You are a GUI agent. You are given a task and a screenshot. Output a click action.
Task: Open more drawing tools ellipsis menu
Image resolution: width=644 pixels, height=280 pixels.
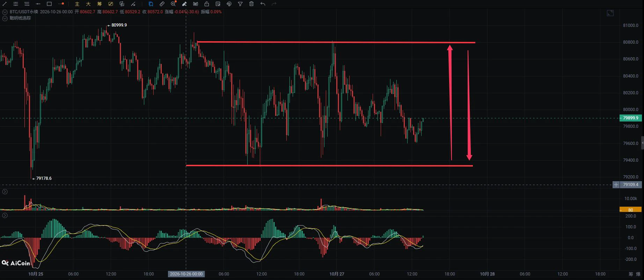tap(61, 4)
